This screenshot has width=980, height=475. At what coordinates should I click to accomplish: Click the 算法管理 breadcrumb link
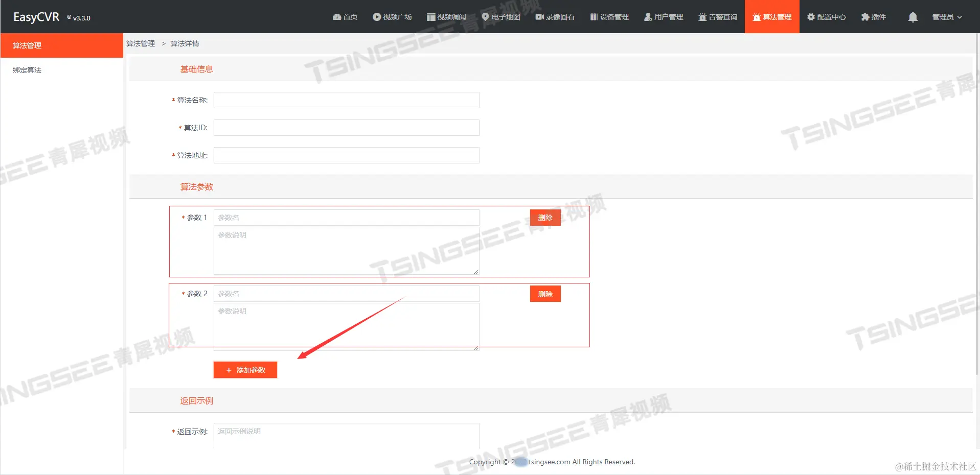click(x=141, y=43)
